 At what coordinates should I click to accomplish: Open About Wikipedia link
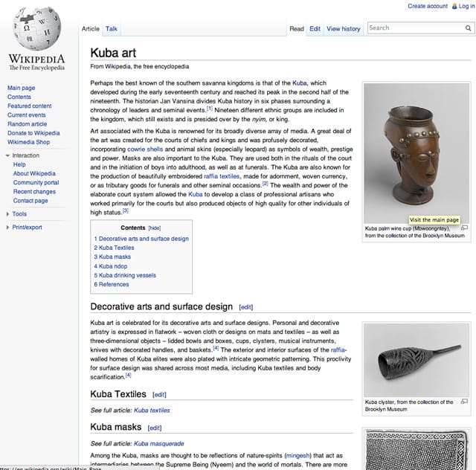point(34,173)
